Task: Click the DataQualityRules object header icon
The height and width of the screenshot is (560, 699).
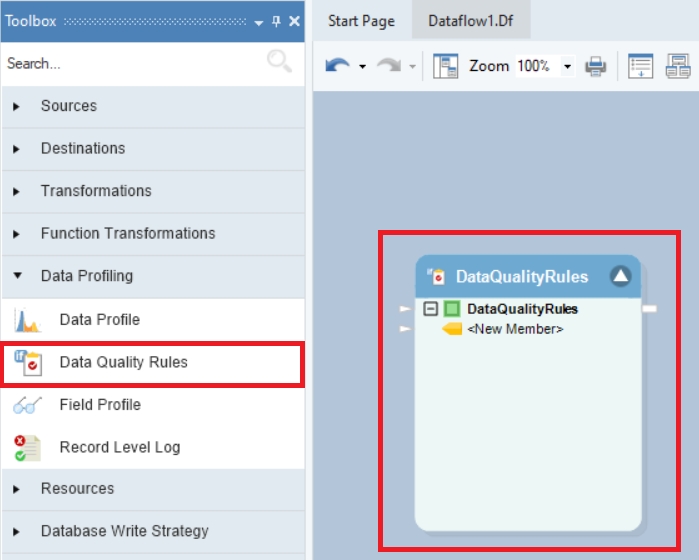Action: [436, 276]
